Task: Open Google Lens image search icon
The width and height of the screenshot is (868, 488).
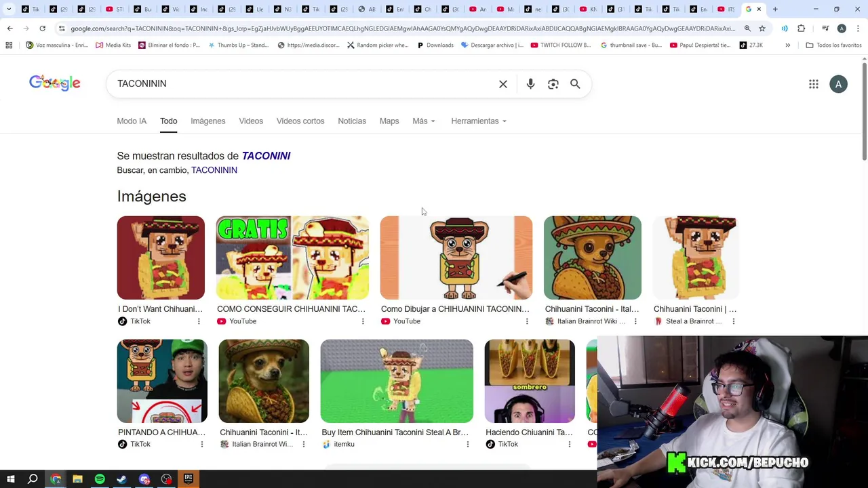Action: pyautogui.click(x=553, y=84)
